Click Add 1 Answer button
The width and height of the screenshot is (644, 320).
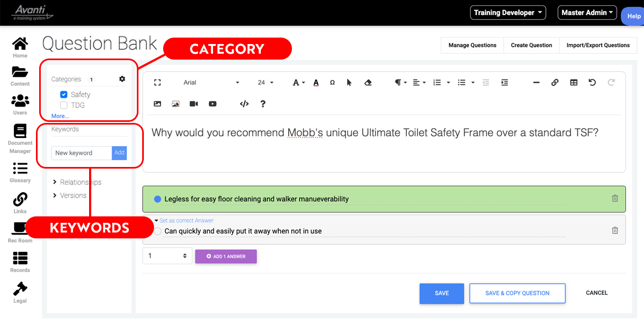[x=226, y=256]
